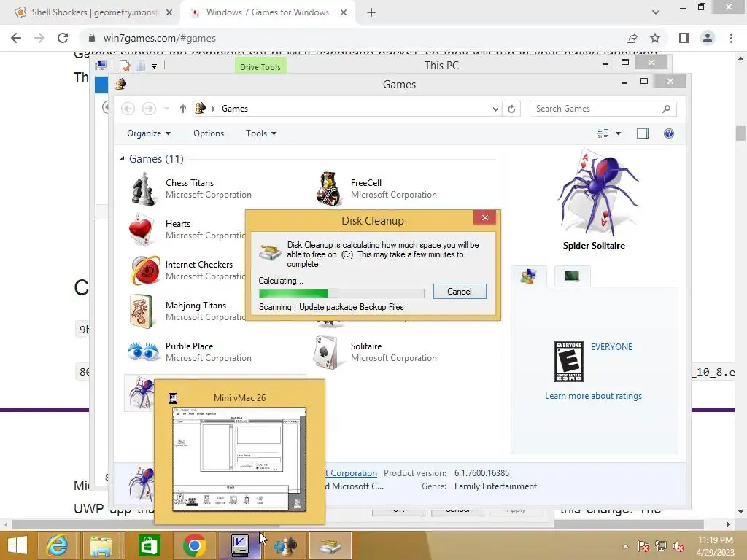This screenshot has width=747, height=560.
Task: Switch to Mini vMac taskbar icon
Action: [239, 545]
